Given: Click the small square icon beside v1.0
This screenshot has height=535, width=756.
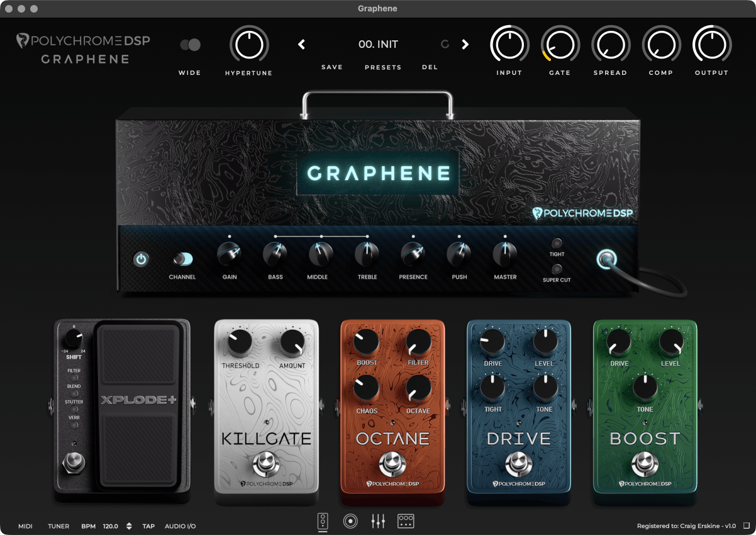Looking at the screenshot, I should (746, 526).
